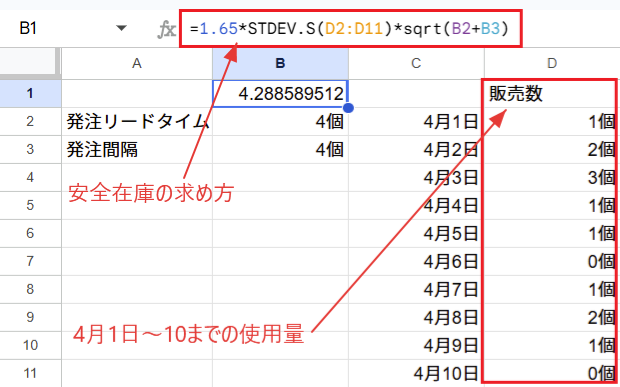620x387 pixels.
Task: Select column C header
Action: tap(416, 63)
